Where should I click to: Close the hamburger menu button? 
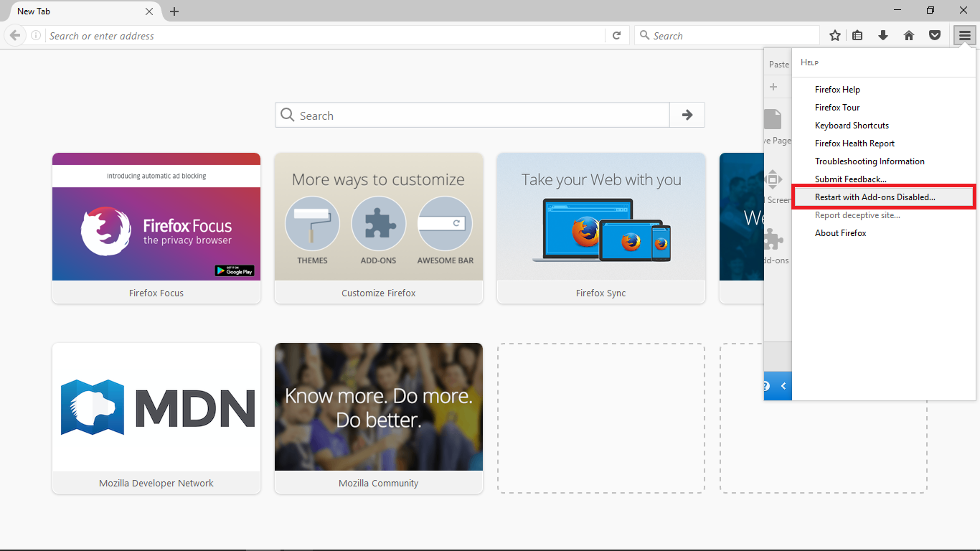point(964,36)
